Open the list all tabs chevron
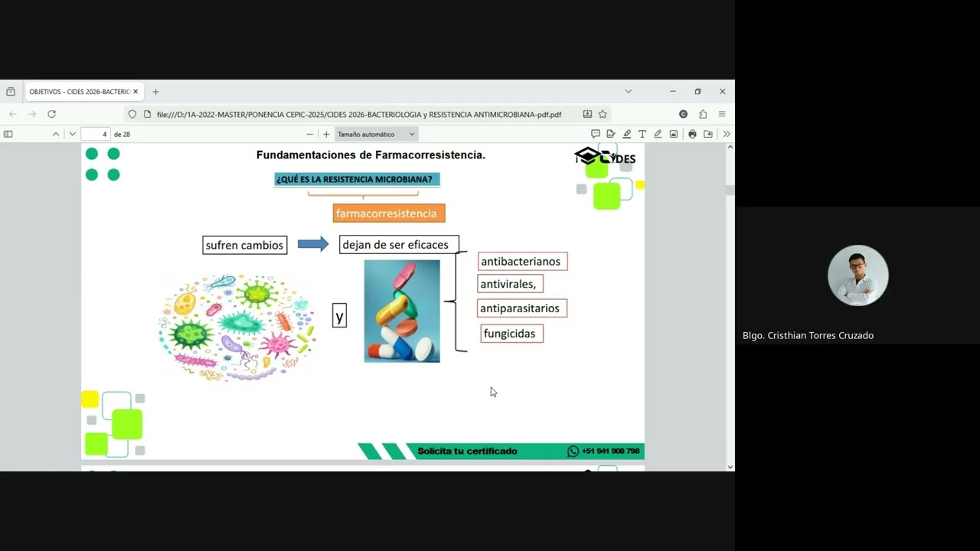Image resolution: width=980 pixels, height=551 pixels. click(x=628, y=91)
